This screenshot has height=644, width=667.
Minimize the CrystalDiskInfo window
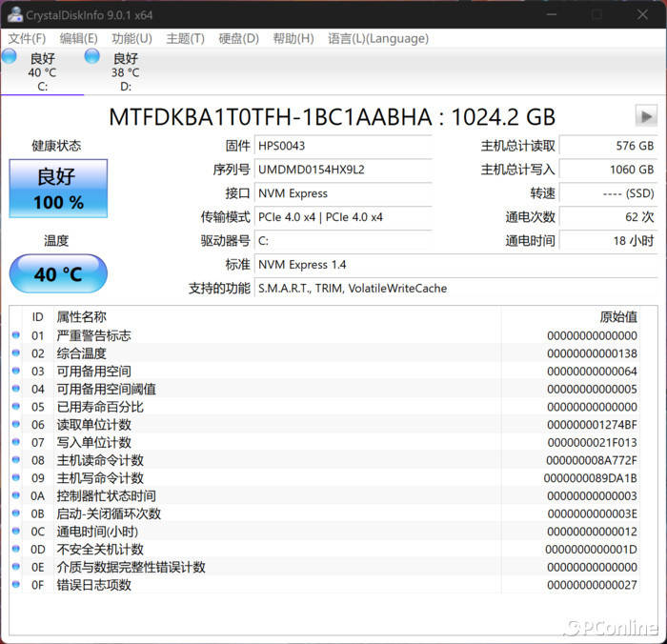(x=552, y=14)
